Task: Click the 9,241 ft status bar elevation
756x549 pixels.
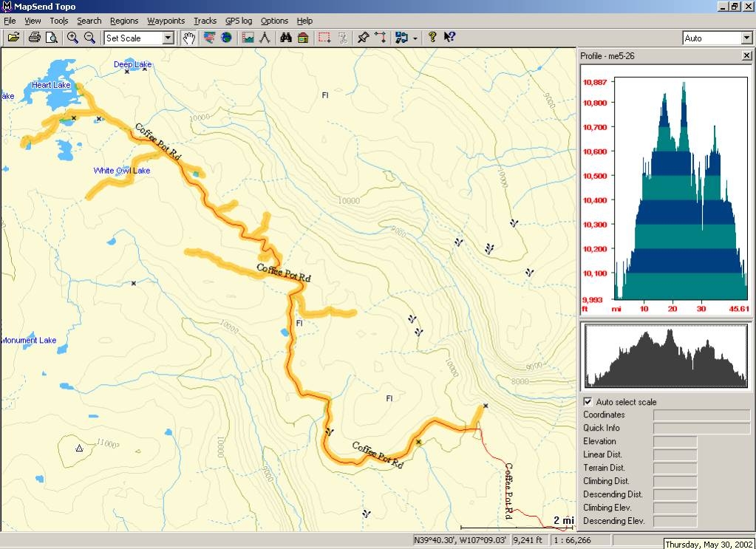Action: coord(528,540)
